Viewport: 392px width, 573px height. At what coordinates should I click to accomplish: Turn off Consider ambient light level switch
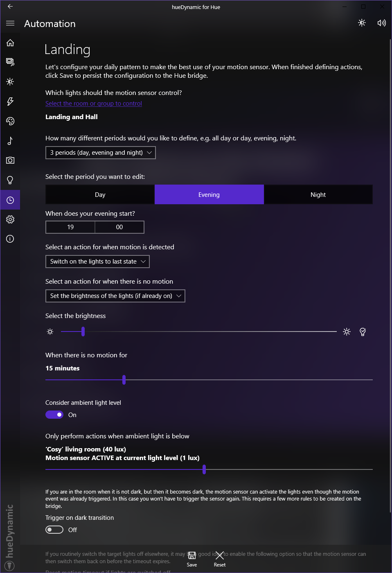coord(54,415)
